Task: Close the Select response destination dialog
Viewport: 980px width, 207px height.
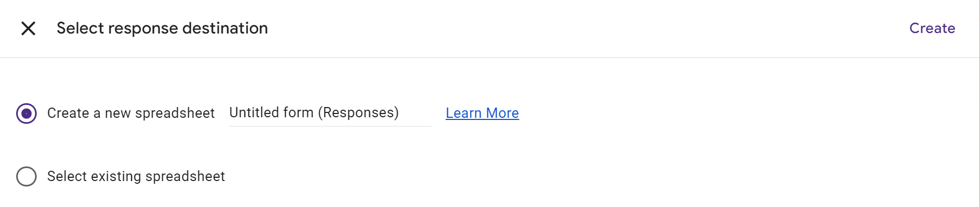Action: tap(28, 28)
